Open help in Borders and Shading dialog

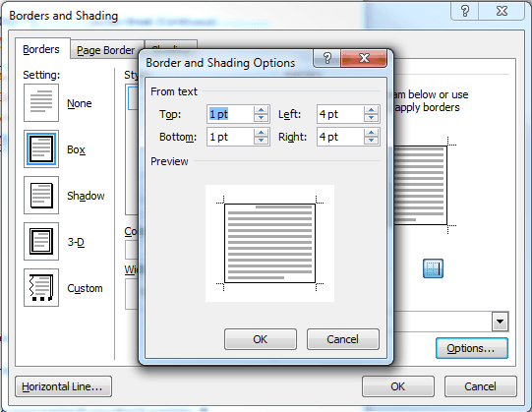click(465, 11)
